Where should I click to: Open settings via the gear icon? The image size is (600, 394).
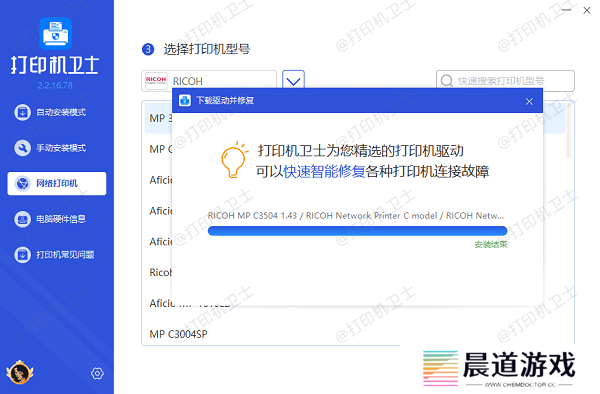tap(97, 373)
